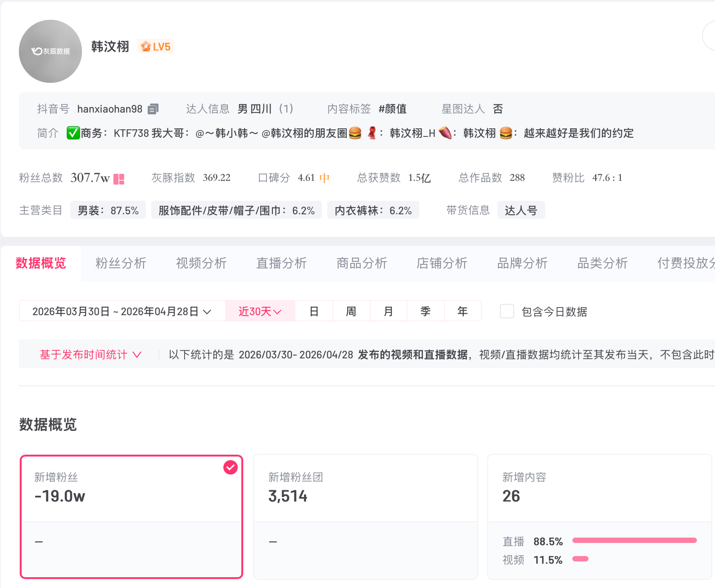Select the 周 period button

coord(351,311)
